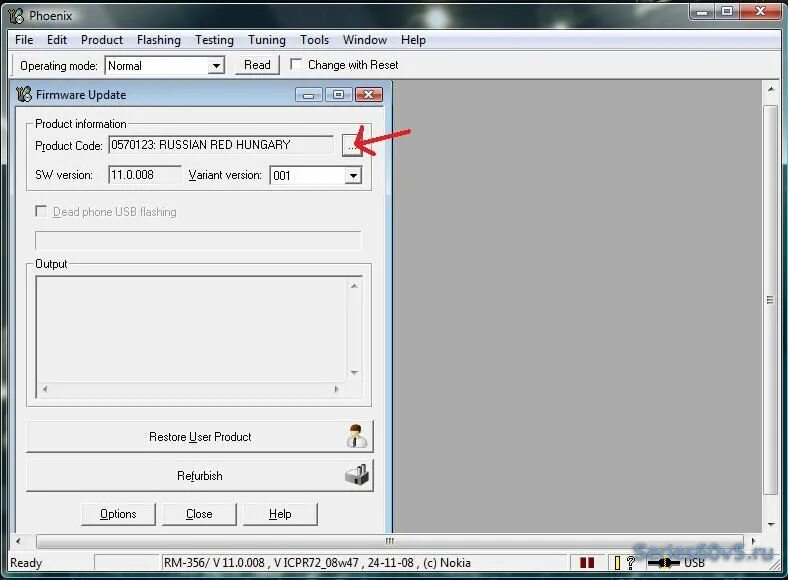Open the File menu
The width and height of the screenshot is (788, 580).
pos(24,40)
